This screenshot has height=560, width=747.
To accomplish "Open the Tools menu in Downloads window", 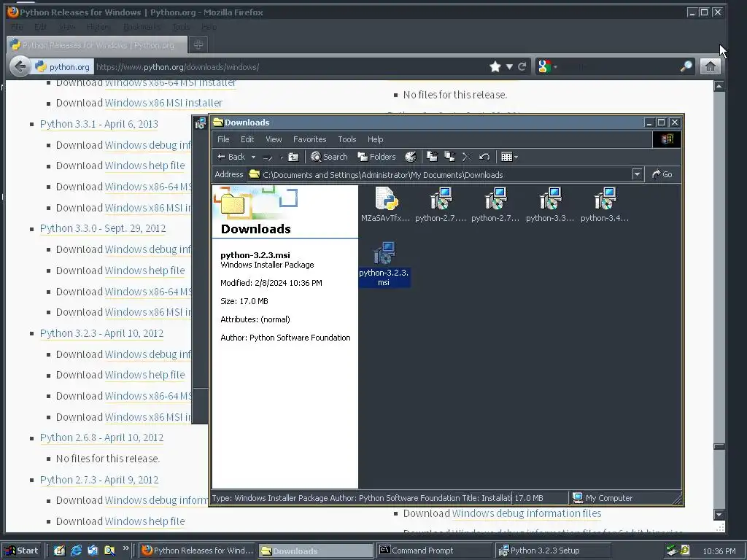I will coord(347,139).
